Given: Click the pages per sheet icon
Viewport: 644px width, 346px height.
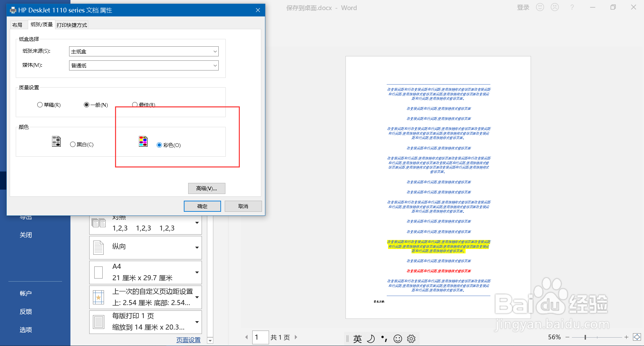Looking at the screenshot, I should click(99, 322).
